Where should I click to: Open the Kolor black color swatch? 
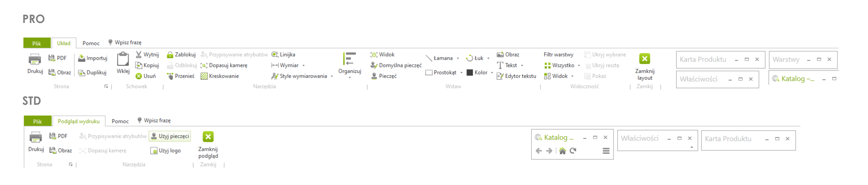pyautogui.click(x=470, y=72)
